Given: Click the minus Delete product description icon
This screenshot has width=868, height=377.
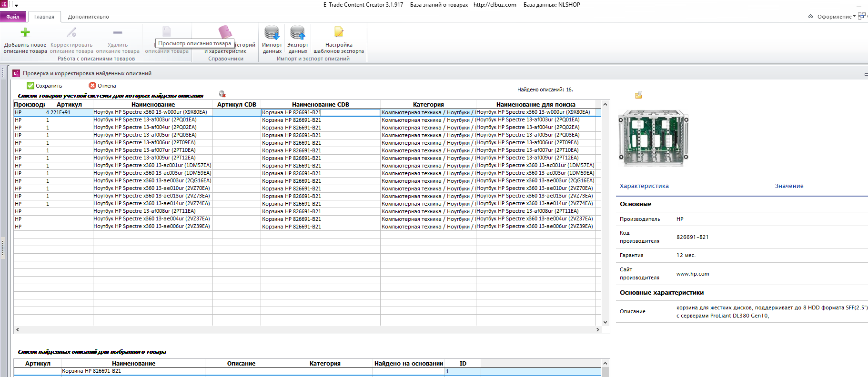Looking at the screenshot, I should (x=118, y=32).
